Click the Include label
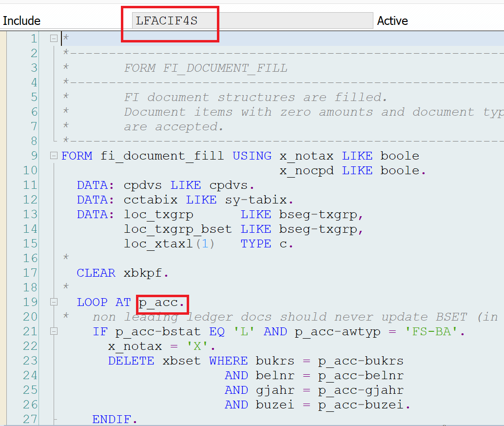 point(22,21)
